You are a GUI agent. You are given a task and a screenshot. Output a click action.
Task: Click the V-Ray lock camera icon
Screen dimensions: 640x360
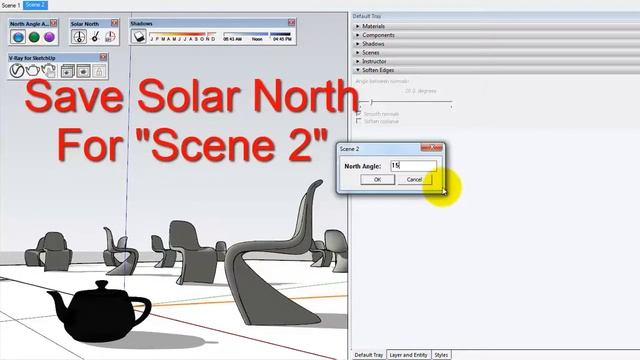click(x=99, y=71)
